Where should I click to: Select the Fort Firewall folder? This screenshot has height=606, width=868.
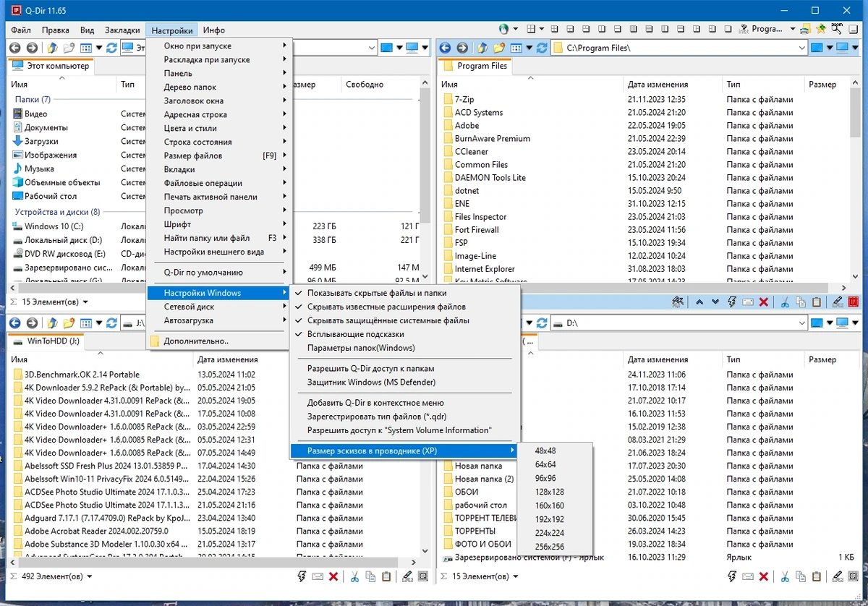coord(477,229)
